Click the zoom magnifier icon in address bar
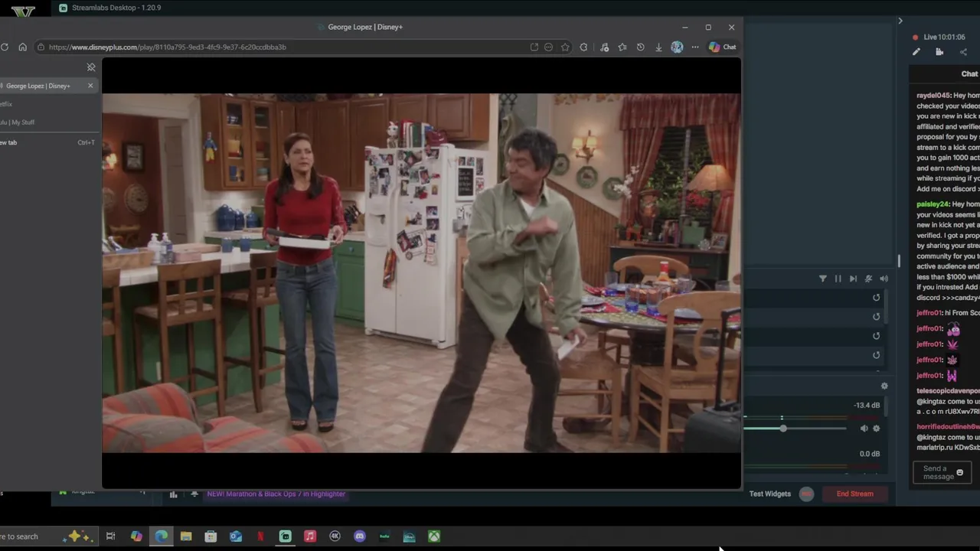980x551 pixels. (548, 47)
